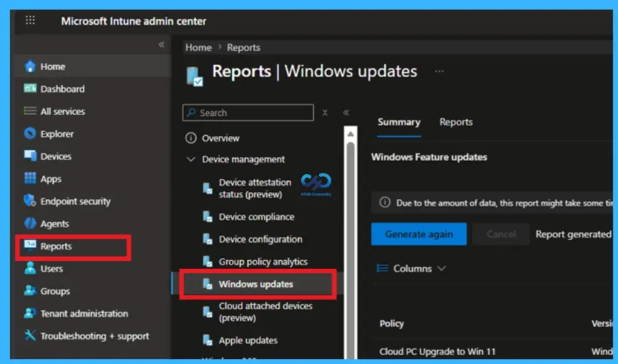618x364 pixels.
Task: Click the app launcher grid icon
Action: tap(30, 21)
